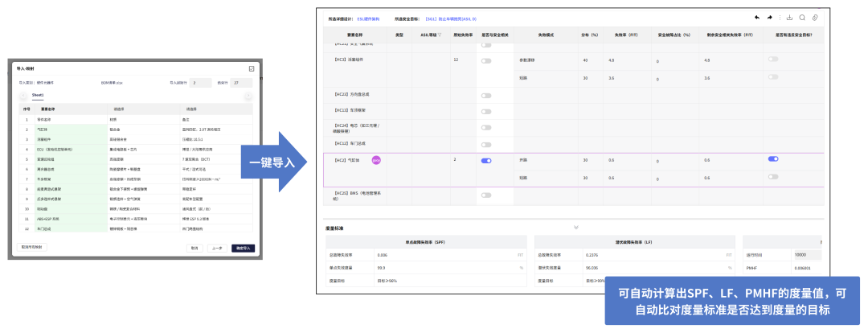Select the Sheet1 tab in import dialog
This screenshot has height=333, width=868.
coord(38,95)
